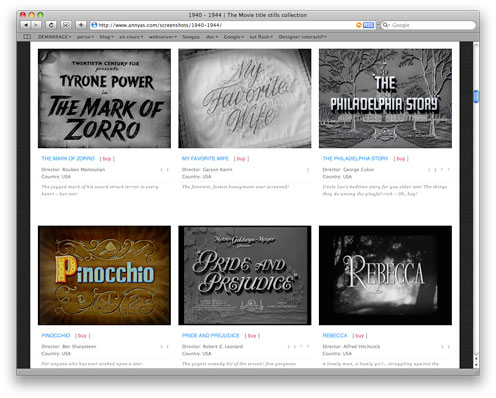Reload the page with the refresh icon

51,25
